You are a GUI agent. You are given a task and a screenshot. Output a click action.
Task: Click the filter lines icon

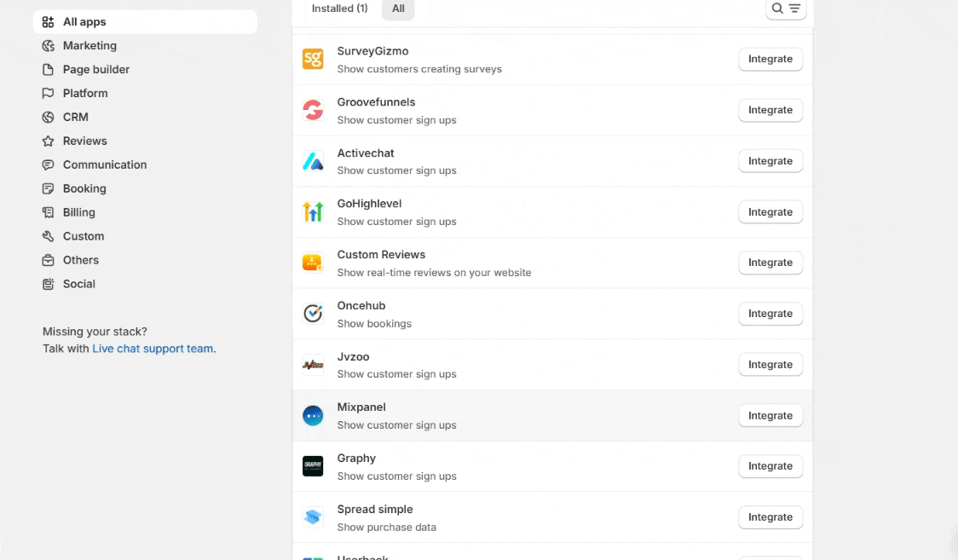[794, 9]
